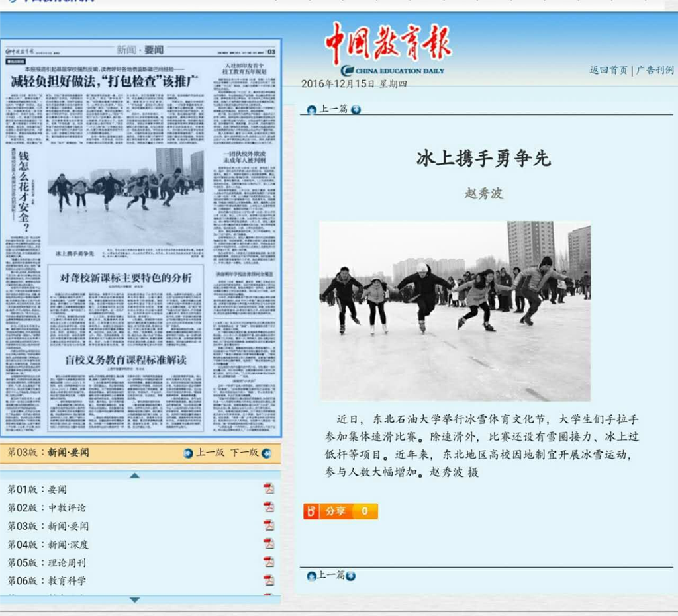This screenshot has height=616, width=678.
Task: Click the down arrow icon after top 上一篇
Action: click(356, 110)
